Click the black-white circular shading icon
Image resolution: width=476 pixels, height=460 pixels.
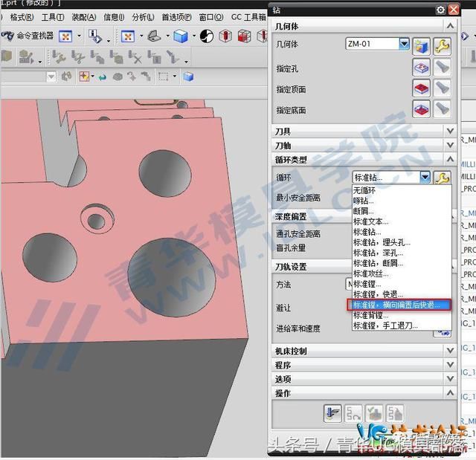coord(207,36)
